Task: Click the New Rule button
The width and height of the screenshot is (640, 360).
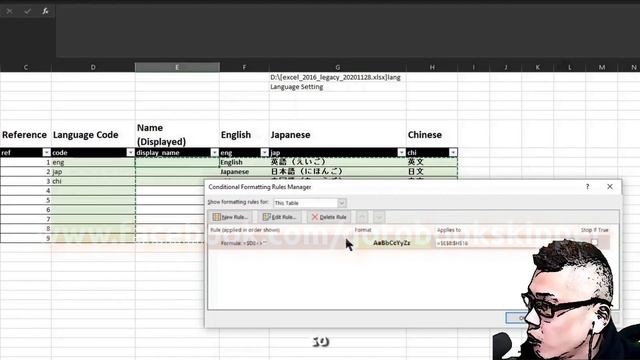Action: coord(231,217)
